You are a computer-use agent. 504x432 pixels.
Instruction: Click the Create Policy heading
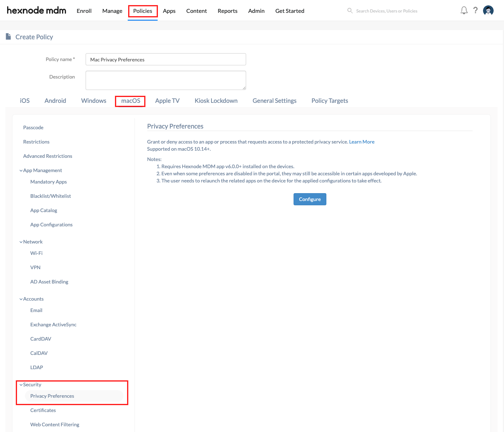tap(34, 37)
